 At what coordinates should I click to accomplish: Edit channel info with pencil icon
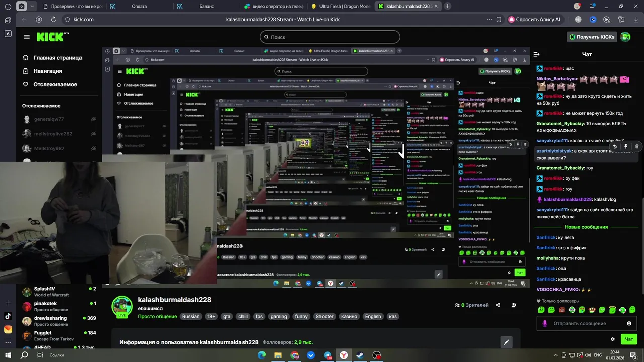506,342
